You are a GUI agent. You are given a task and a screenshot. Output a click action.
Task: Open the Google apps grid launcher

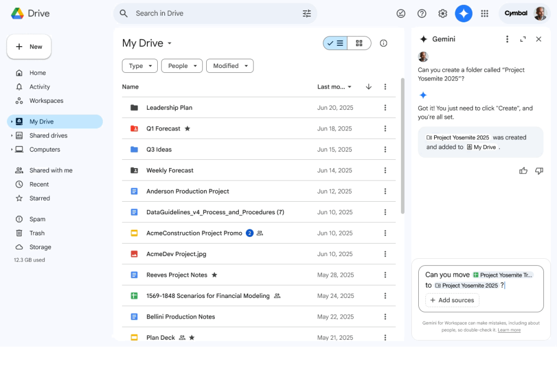tap(485, 14)
